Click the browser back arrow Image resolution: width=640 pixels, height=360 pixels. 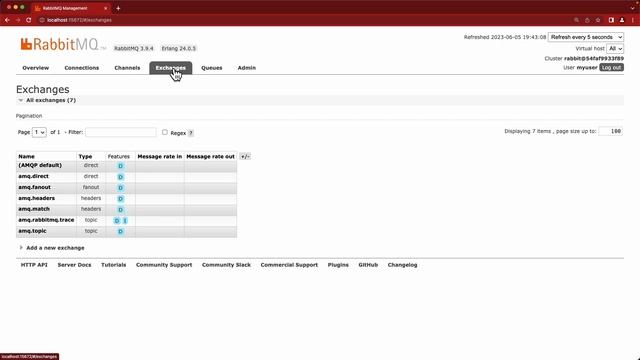pos(7,20)
